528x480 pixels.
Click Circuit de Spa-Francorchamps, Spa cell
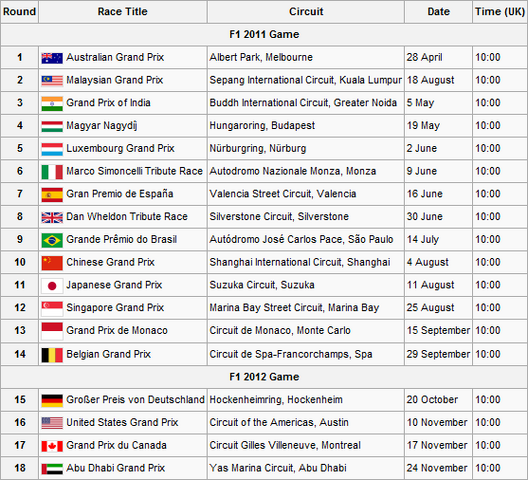(x=306, y=354)
